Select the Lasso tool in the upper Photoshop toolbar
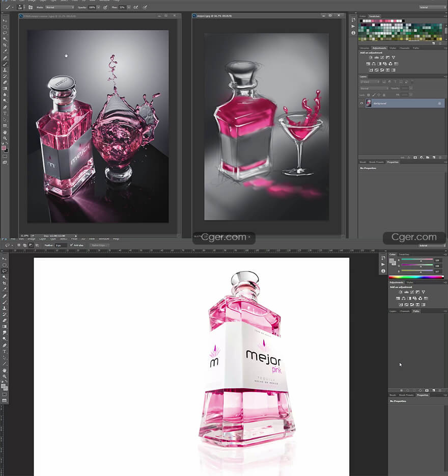This screenshot has width=448, height=476. coord(5,33)
